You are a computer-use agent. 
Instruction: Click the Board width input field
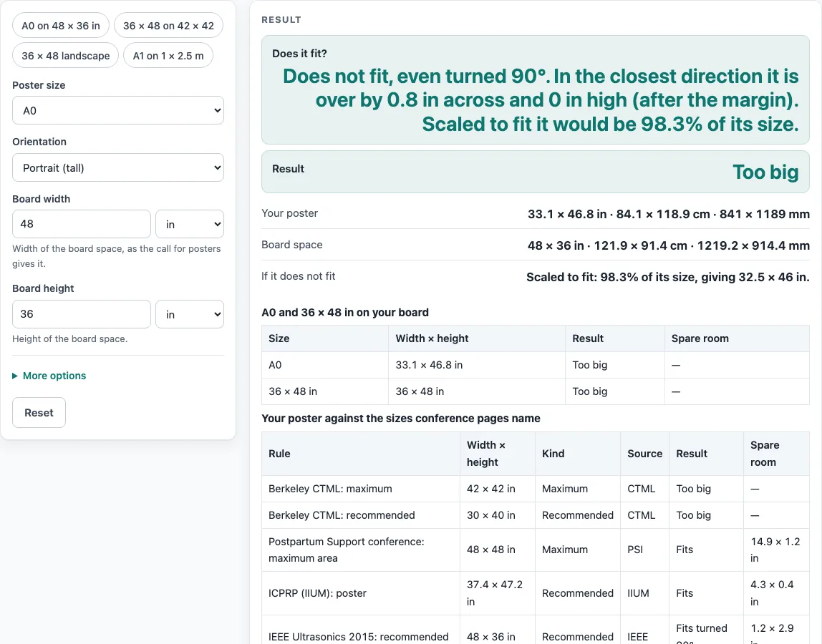pyautogui.click(x=81, y=224)
